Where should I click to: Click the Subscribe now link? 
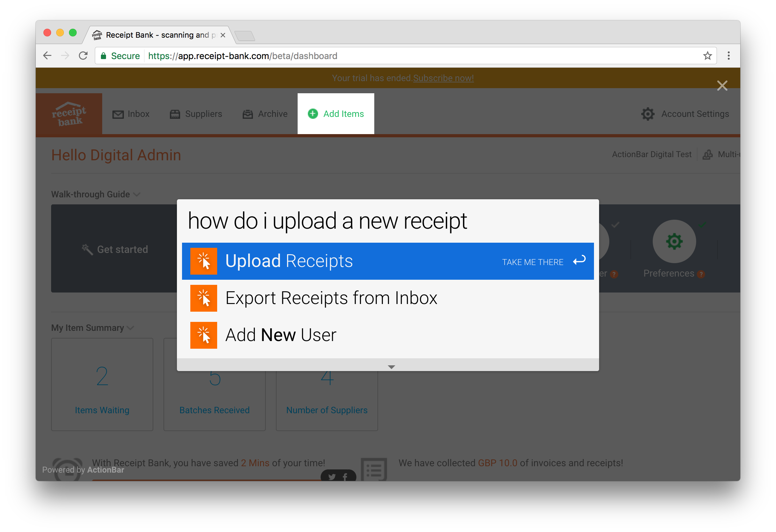pos(443,78)
